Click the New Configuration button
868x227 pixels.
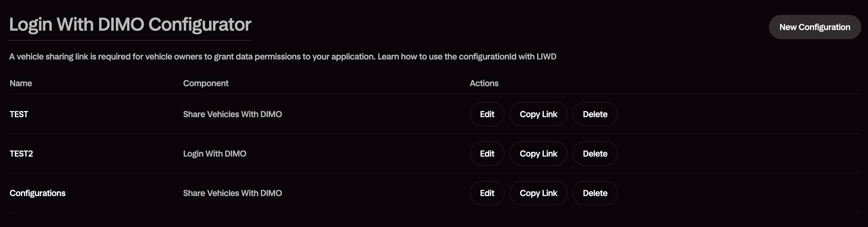pyautogui.click(x=815, y=27)
